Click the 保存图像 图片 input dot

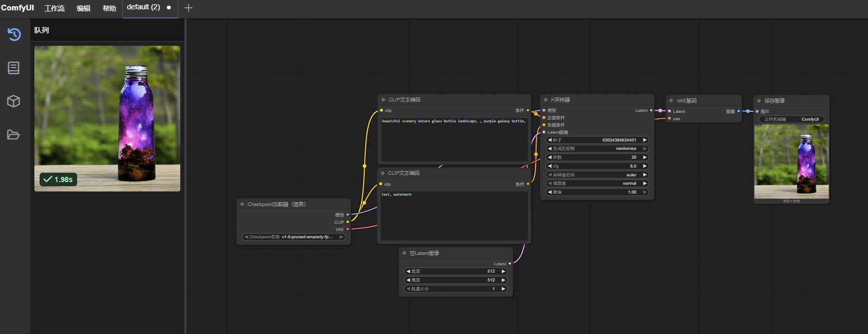(757, 111)
